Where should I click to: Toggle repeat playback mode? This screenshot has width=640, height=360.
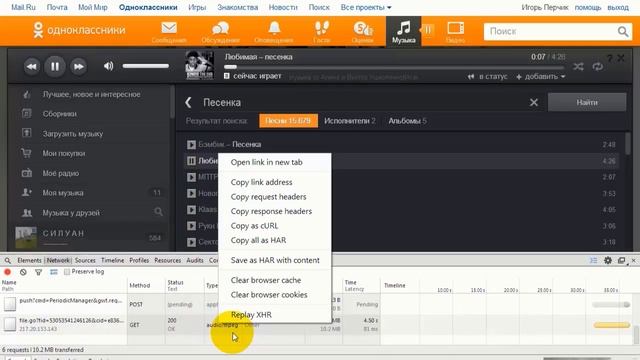click(x=598, y=67)
